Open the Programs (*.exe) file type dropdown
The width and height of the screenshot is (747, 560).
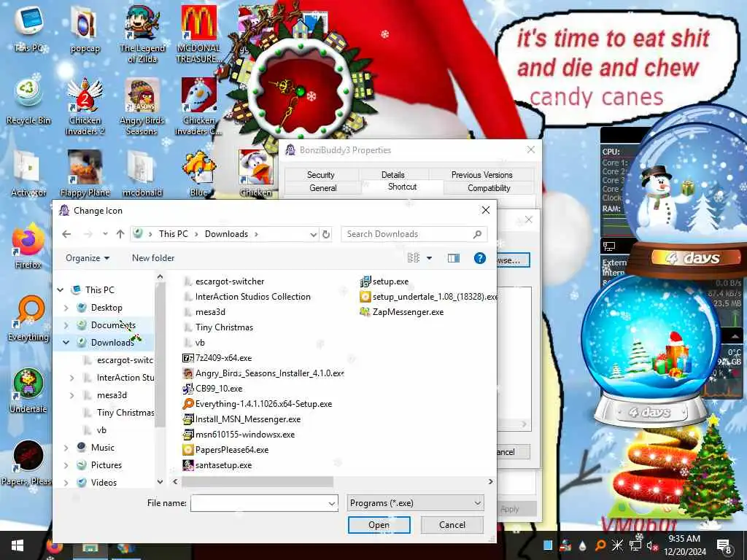click(x=415, y=503)
